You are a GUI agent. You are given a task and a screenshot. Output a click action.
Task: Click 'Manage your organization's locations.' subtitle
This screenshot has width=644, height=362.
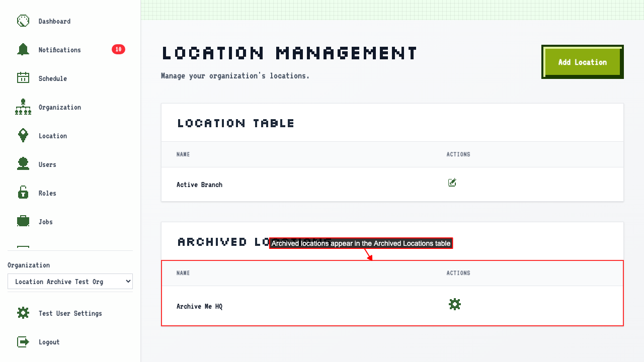[235, 76]
